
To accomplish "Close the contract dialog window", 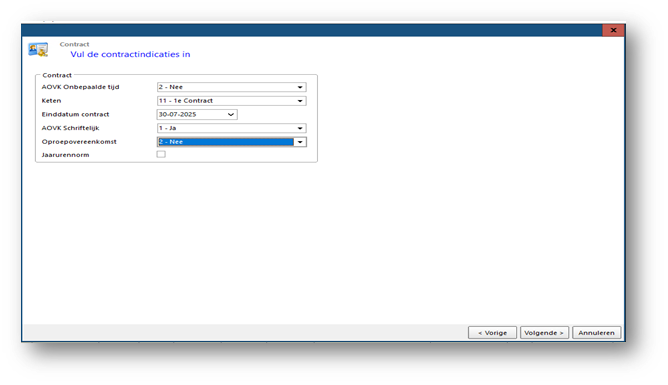I will coord(613,30).
